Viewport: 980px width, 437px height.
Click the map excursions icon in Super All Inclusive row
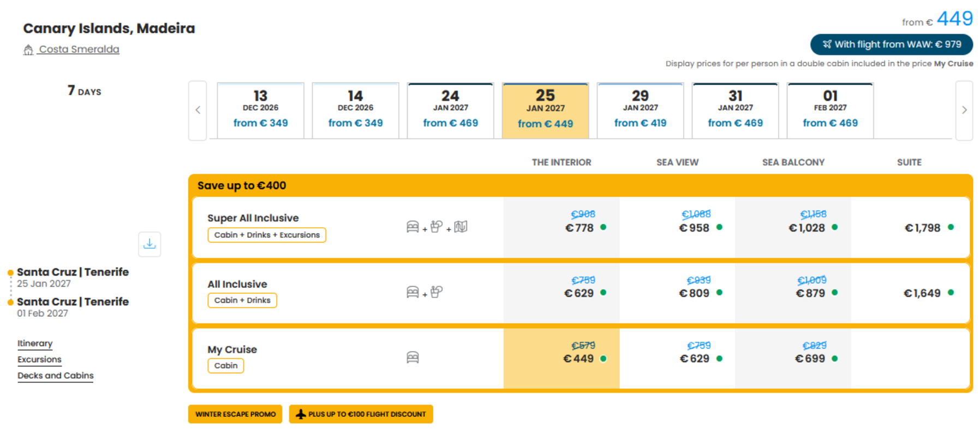pos(461,227)
